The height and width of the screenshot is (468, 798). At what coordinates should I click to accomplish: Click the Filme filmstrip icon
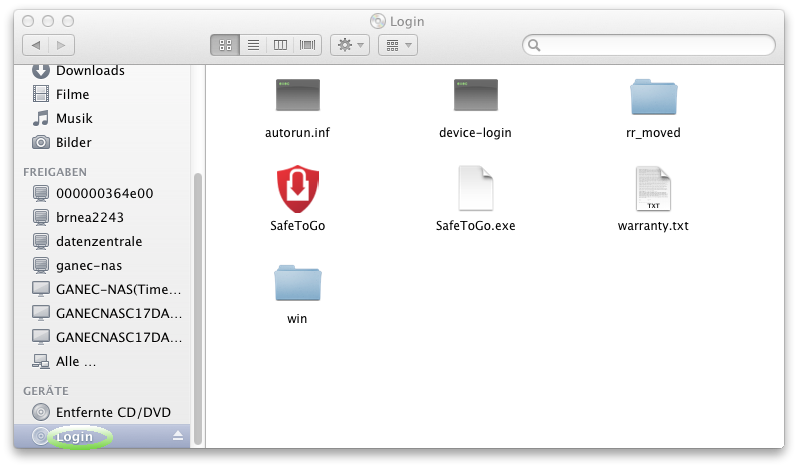(41, 94)
